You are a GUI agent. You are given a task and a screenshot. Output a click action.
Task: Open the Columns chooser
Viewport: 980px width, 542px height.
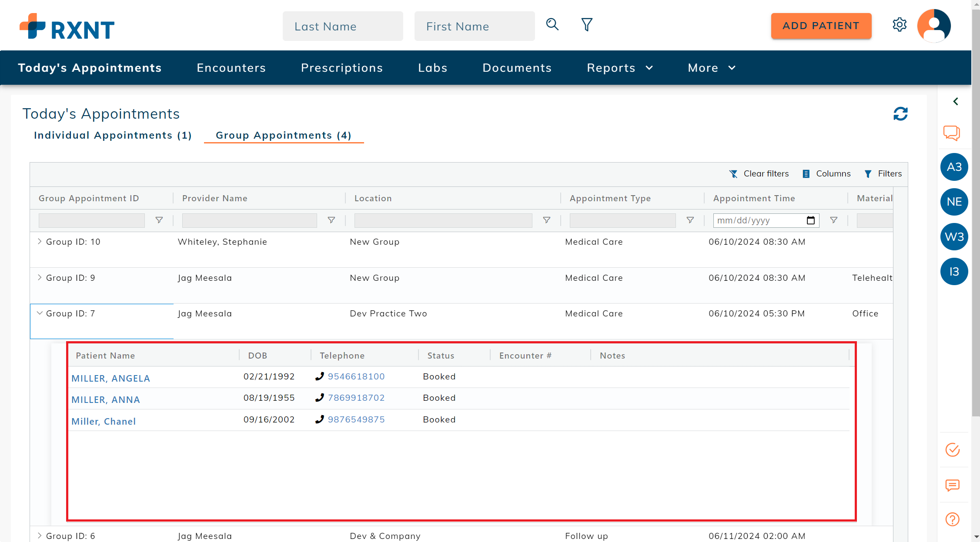coord(826,173)
